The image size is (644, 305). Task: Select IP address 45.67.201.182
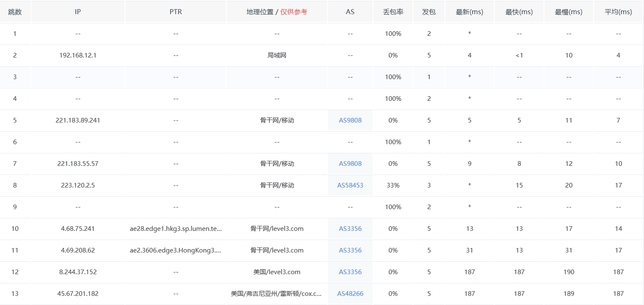coord(78,294)
